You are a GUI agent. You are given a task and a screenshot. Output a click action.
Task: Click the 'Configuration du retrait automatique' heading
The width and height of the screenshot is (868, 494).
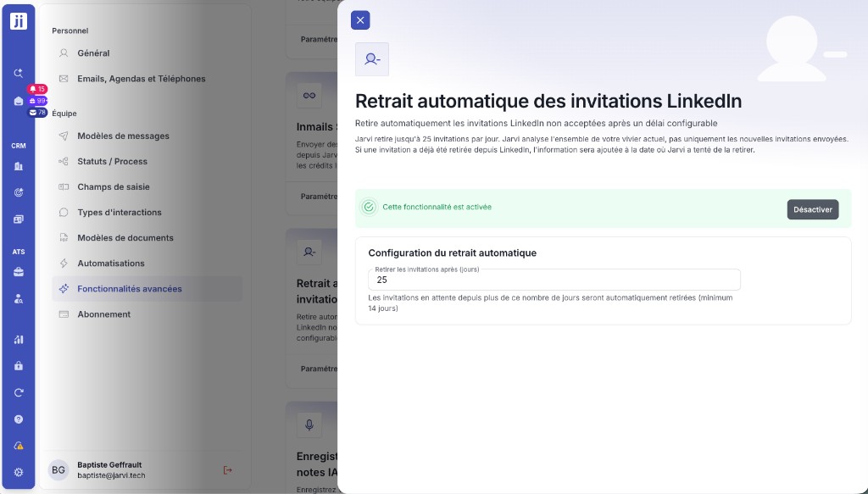pyautogui.click(x=453, y=253)
